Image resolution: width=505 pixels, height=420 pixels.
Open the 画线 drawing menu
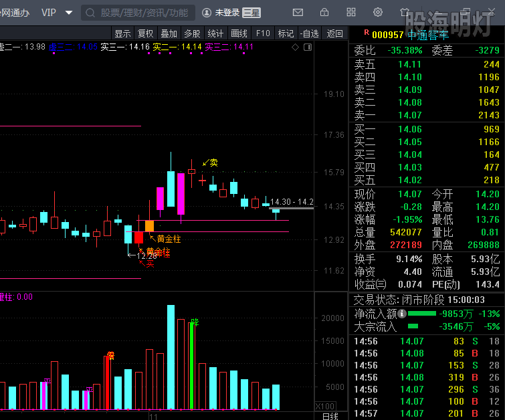(239, 33)
